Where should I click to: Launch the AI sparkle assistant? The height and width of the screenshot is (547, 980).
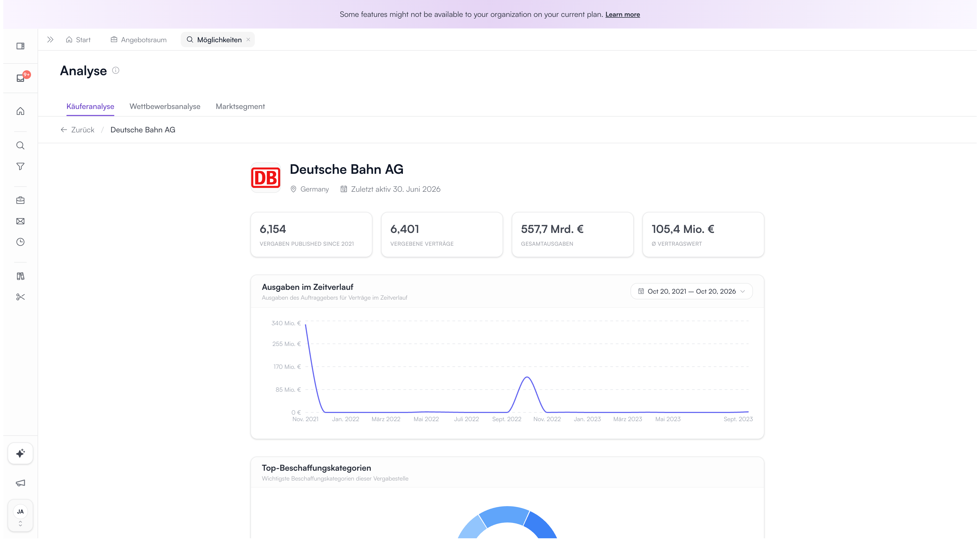(20, 453)
